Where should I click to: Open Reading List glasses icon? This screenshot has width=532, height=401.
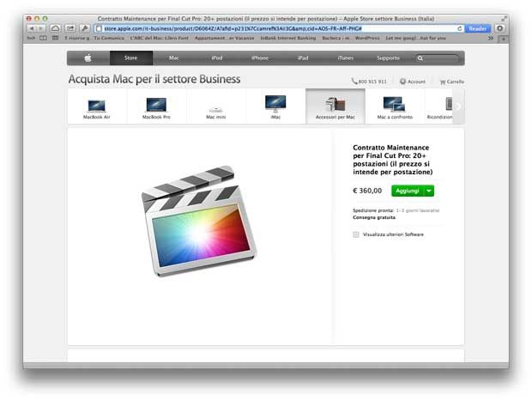[31, 38]
